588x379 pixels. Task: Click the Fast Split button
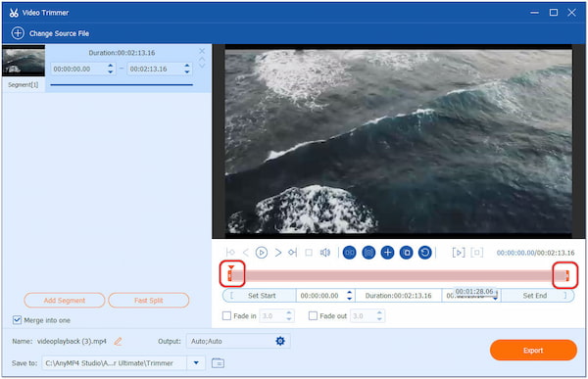coord(149,301)
